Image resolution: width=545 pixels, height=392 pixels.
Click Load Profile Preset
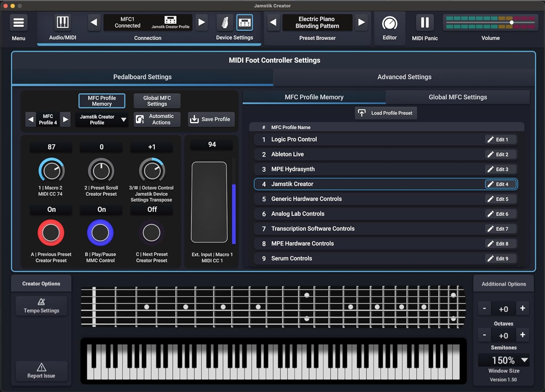pyautogui.click(x=385, y=113)
